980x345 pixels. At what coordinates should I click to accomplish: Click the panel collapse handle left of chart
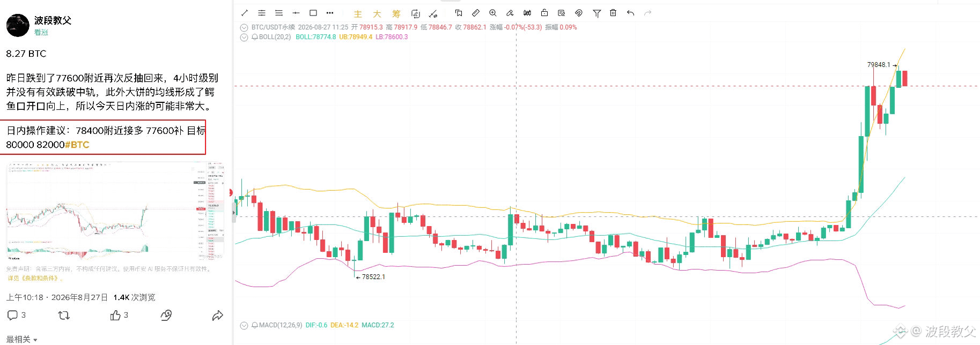pos(234,212)
